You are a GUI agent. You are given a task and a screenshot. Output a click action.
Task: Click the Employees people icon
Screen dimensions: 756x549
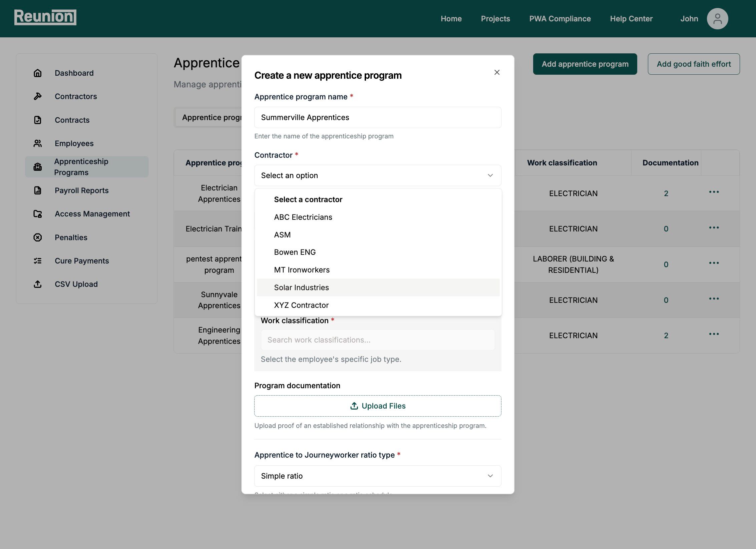coord(38,143)
